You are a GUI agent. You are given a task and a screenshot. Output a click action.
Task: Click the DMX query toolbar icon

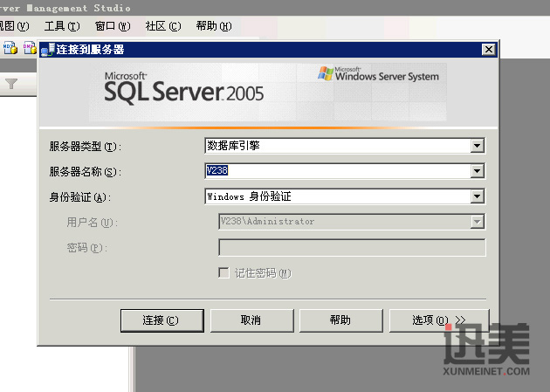30,48
